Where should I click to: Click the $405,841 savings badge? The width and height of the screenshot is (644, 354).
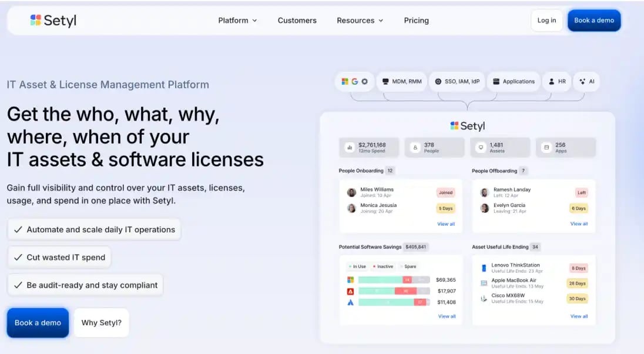415,247
